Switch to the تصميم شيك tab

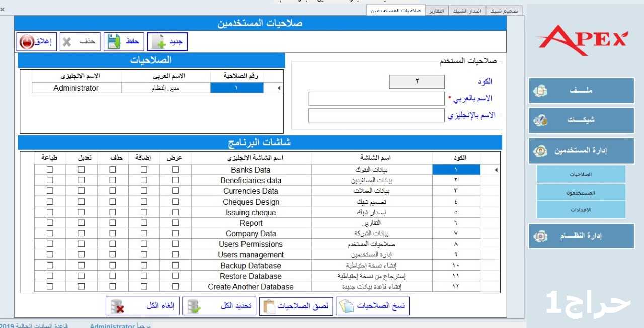coord(504,11)
